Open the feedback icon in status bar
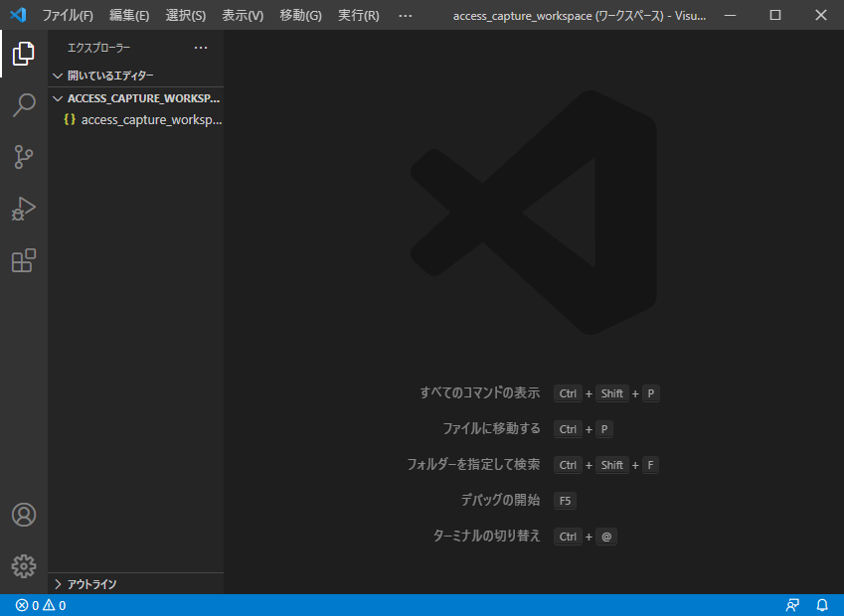Image resolution: width=844 pixels, height=616 pixels. 792,605
